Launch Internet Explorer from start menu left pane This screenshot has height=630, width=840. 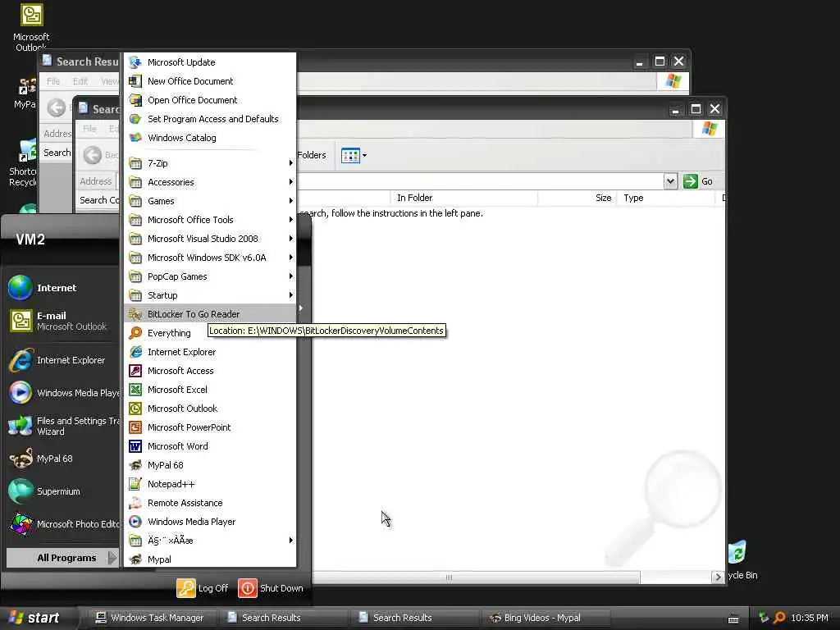(x=62, y=361)
